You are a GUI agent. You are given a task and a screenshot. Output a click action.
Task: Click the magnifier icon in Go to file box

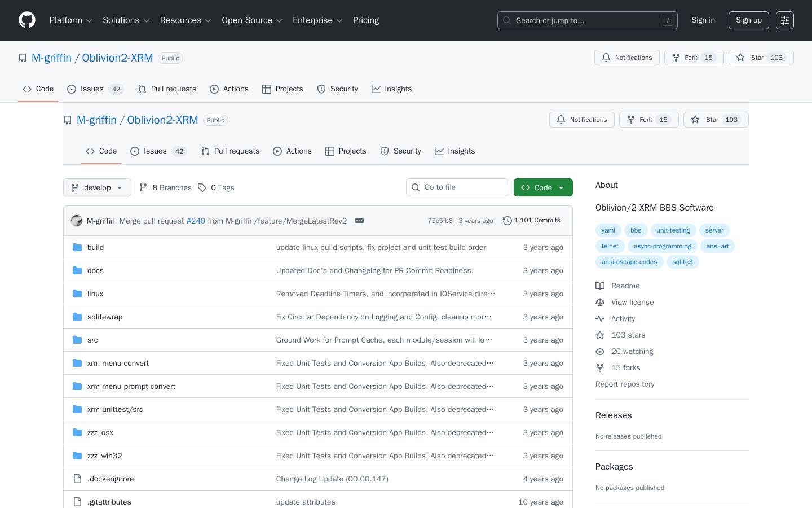(x=416, y=187)
